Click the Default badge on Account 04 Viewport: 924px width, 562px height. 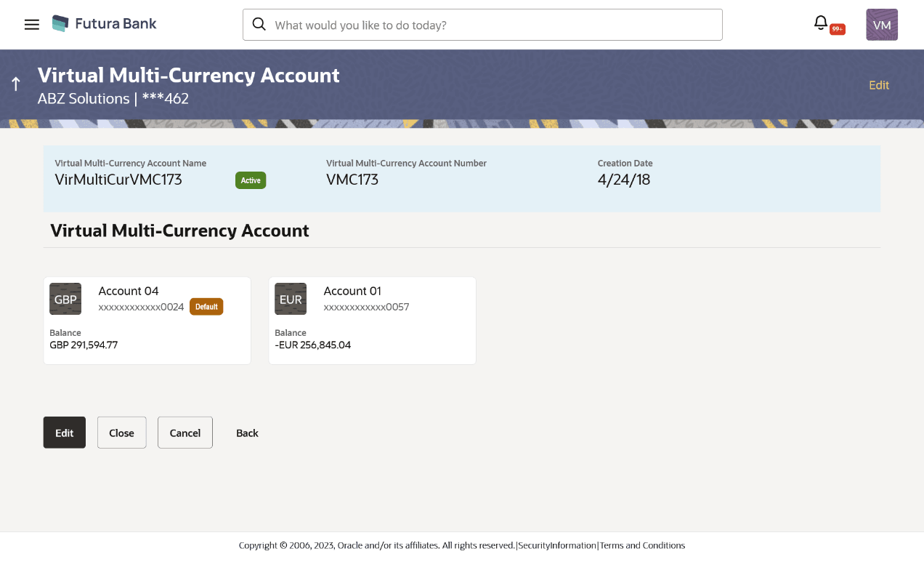[206, 306]
